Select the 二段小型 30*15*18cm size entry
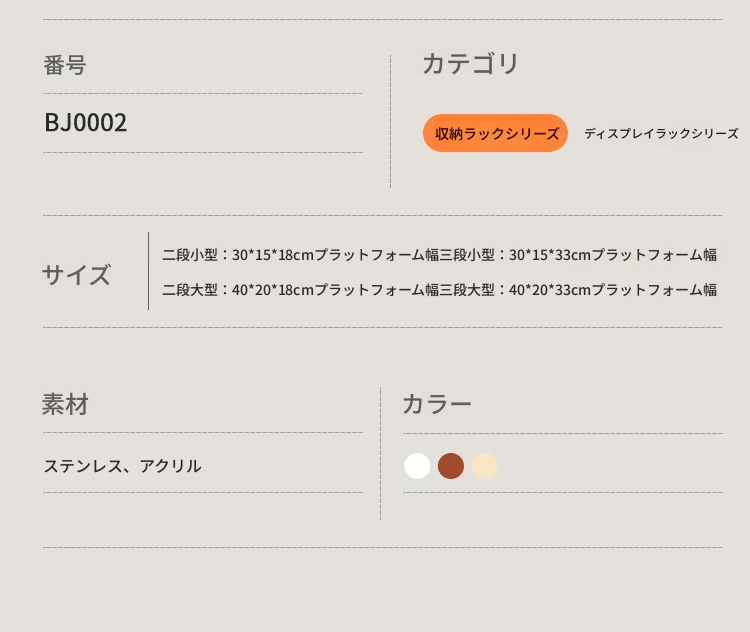 [x=300, y=255]
